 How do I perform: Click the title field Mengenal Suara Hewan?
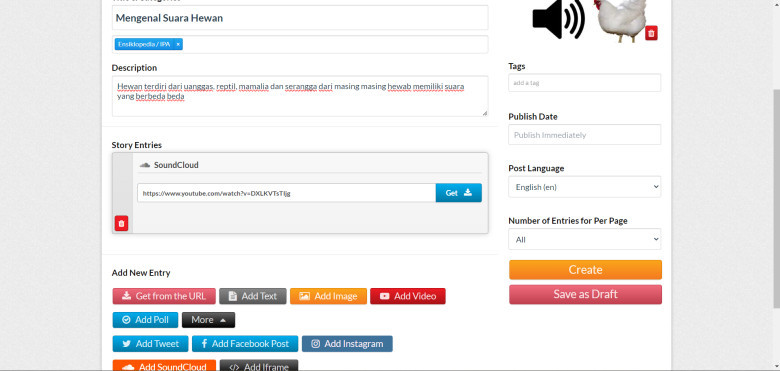click(x=300, y=18)
